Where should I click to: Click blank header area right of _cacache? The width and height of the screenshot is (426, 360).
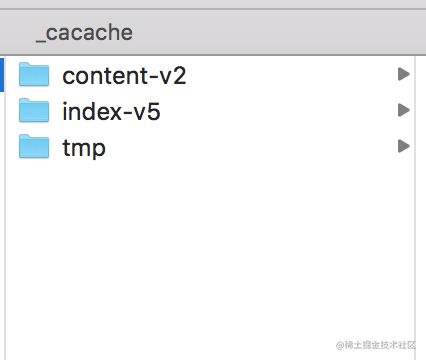point(277,33)
